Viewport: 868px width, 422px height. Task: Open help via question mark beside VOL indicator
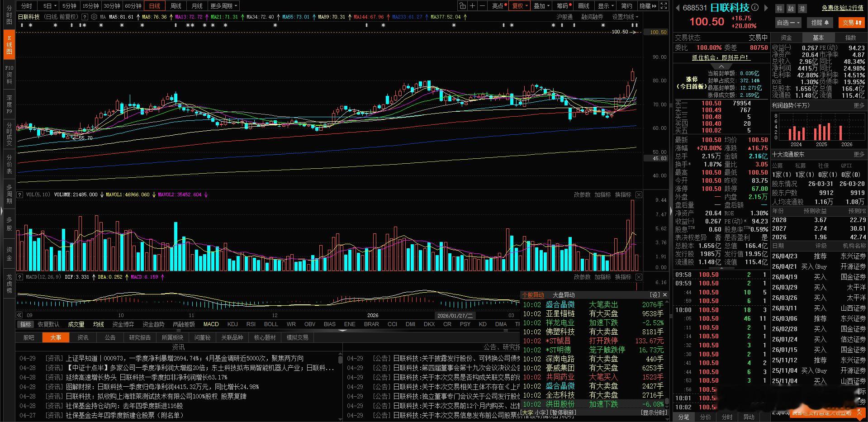tap(19, 194)
